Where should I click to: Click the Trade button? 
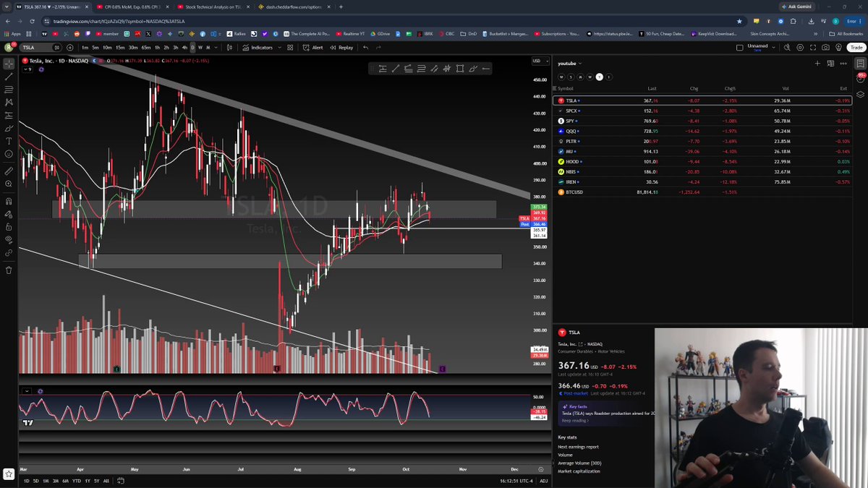pos(856,48)
